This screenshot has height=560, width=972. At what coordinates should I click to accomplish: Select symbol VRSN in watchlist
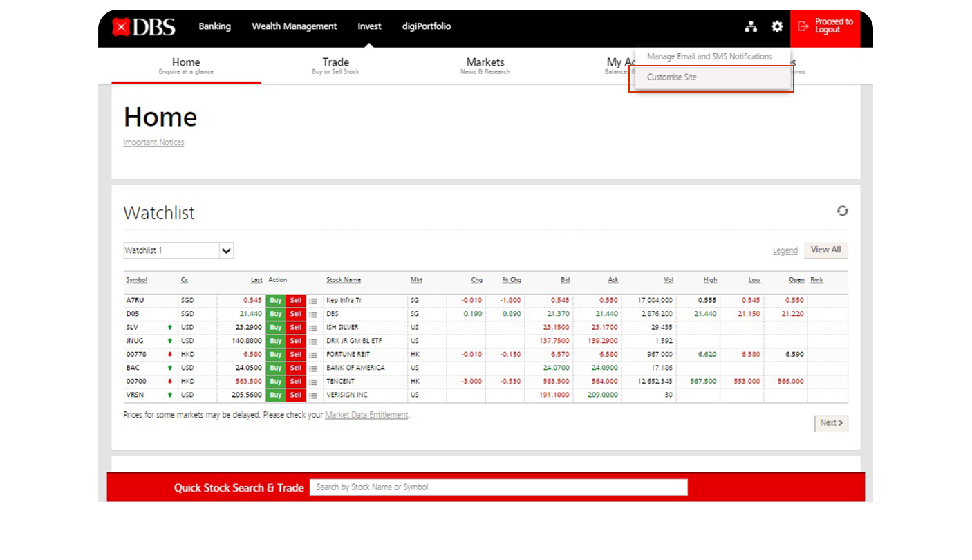point(134,395)
